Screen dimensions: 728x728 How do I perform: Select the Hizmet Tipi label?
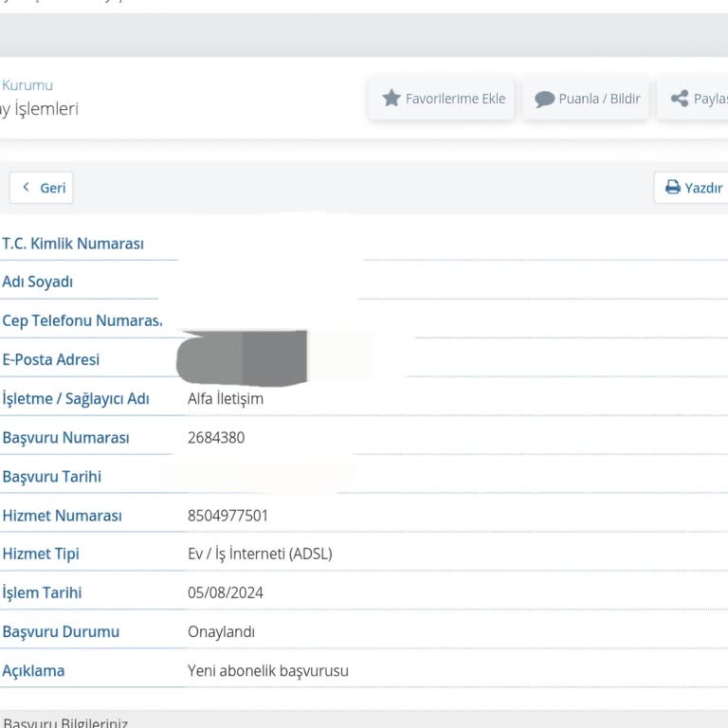(41, 555)
